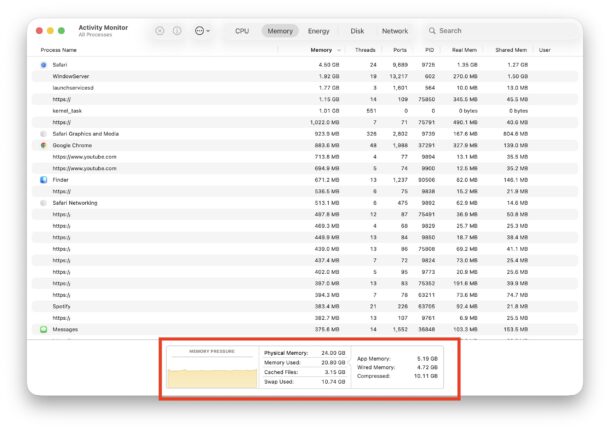
Task: Click the Finder icon in process list
Action: pyautogui.click(x=43, y=180)
